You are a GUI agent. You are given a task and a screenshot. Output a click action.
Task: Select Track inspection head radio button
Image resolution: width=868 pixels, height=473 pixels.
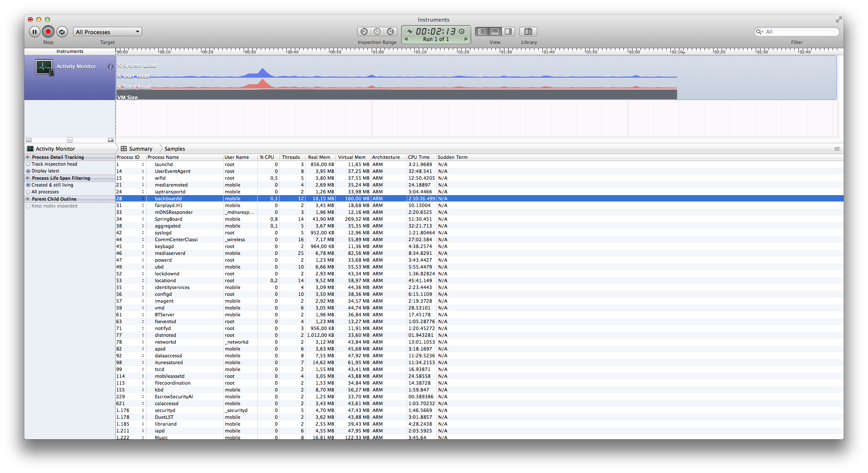click(x=28, y=164)
